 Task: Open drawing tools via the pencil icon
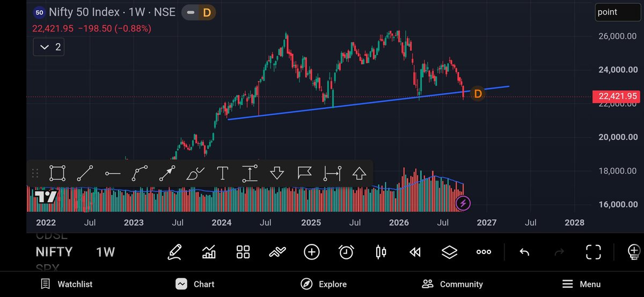174,252
